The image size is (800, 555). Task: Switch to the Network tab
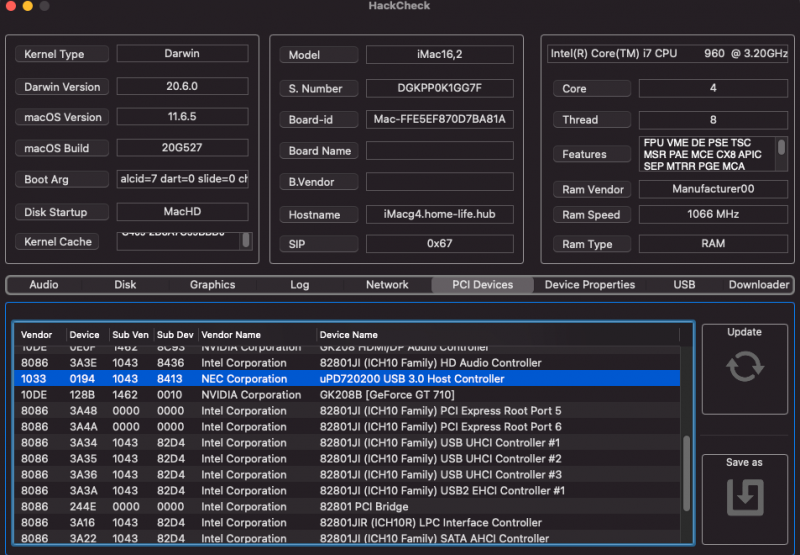(387, 285)
